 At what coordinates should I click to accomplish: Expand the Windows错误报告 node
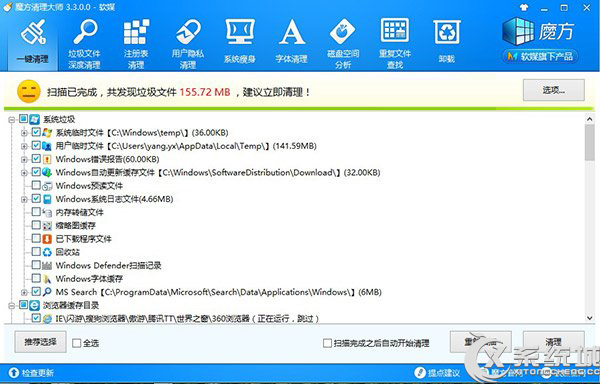(x=24, y=159)
